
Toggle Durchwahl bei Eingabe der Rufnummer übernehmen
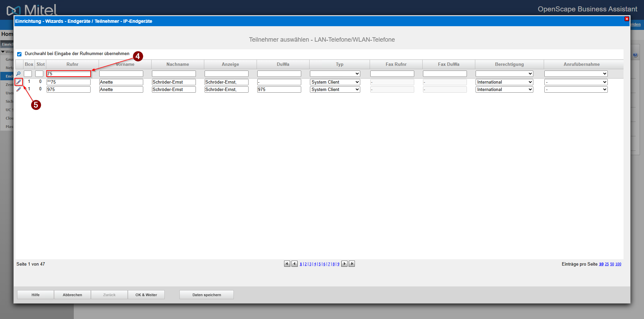pyautogui.click(x=19, y=54)
